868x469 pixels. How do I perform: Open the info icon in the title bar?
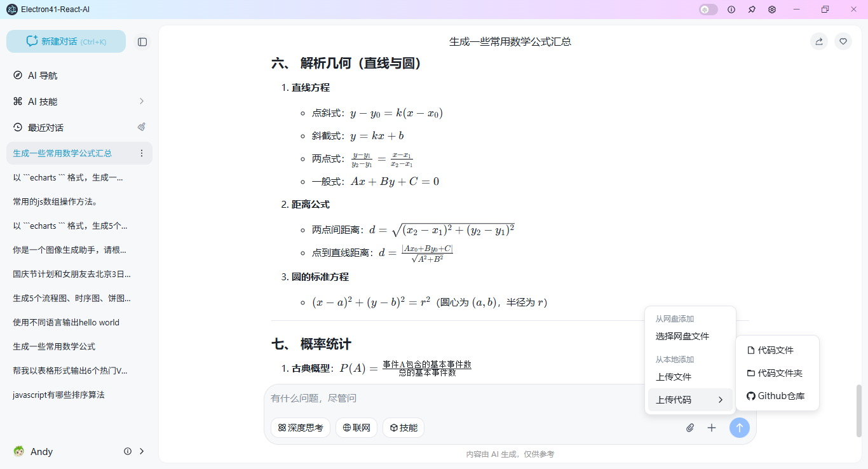731,10
